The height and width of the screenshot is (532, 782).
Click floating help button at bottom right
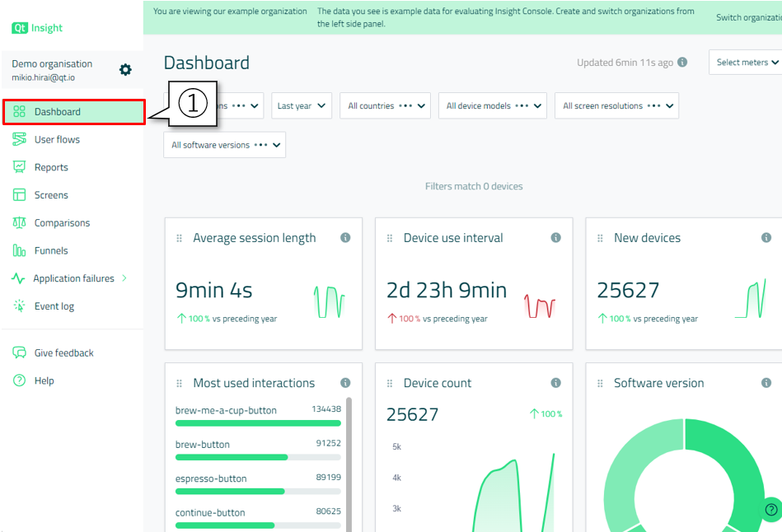[x=770, y=510]
